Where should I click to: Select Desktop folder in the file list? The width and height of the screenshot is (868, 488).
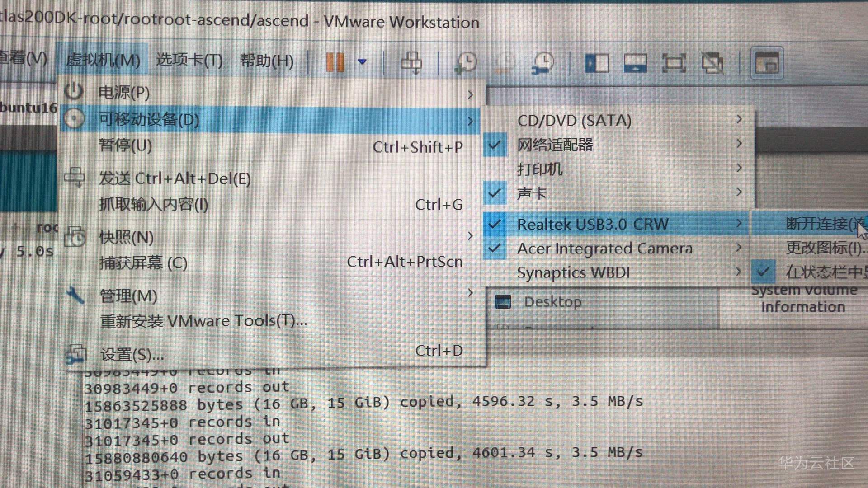(552, 302)
